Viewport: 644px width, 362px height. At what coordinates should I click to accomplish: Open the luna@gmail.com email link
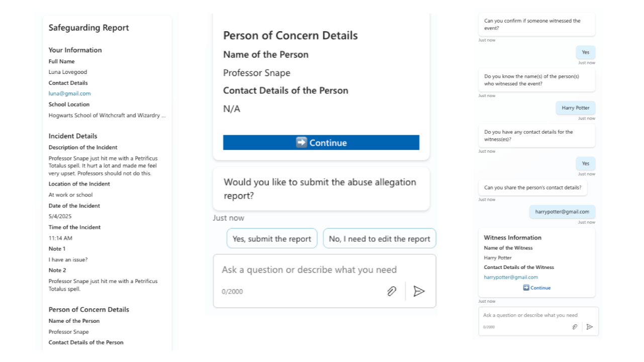click(69, 94)
